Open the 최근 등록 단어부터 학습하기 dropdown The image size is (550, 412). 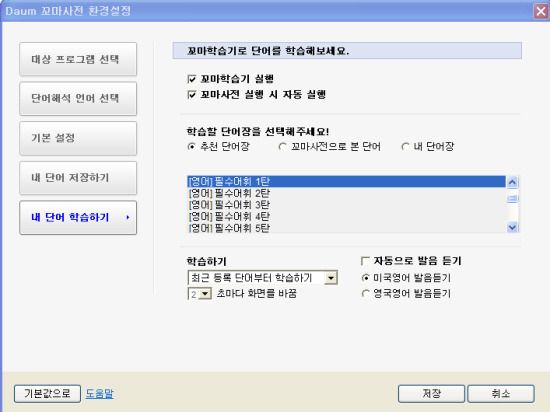pyautogui.click(x=263, y=278)
